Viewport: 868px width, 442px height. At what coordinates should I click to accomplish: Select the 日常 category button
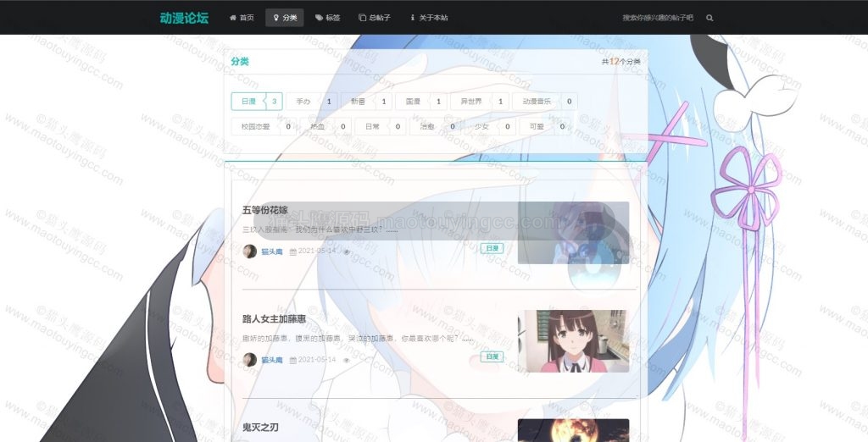tap(381, 126)
